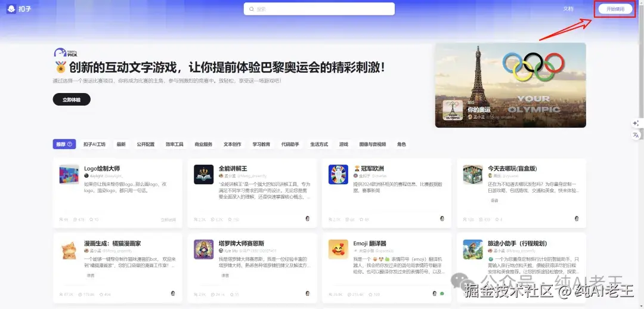Click the help icon inside 推荐 tab
The width and height of the screenshot is (644, 309).
point(70,144)
